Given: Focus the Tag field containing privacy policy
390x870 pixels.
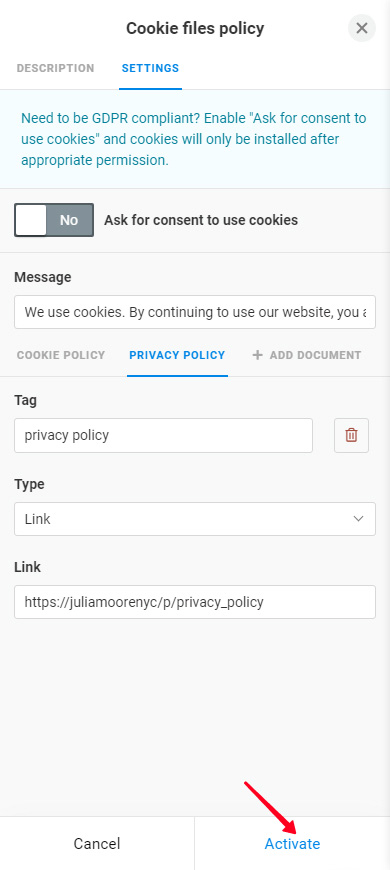Looking at the screenshot, I should (x=163, y=436).
